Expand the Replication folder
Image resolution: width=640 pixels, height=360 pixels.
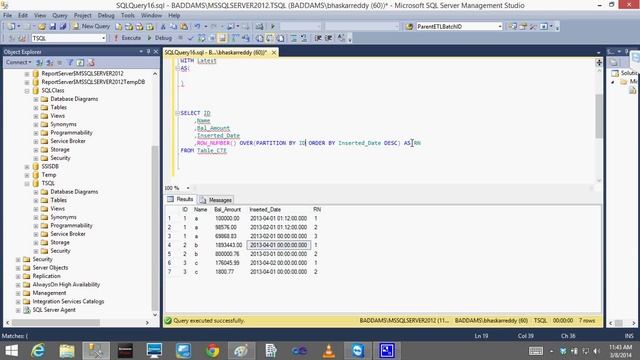pos(18,276)
